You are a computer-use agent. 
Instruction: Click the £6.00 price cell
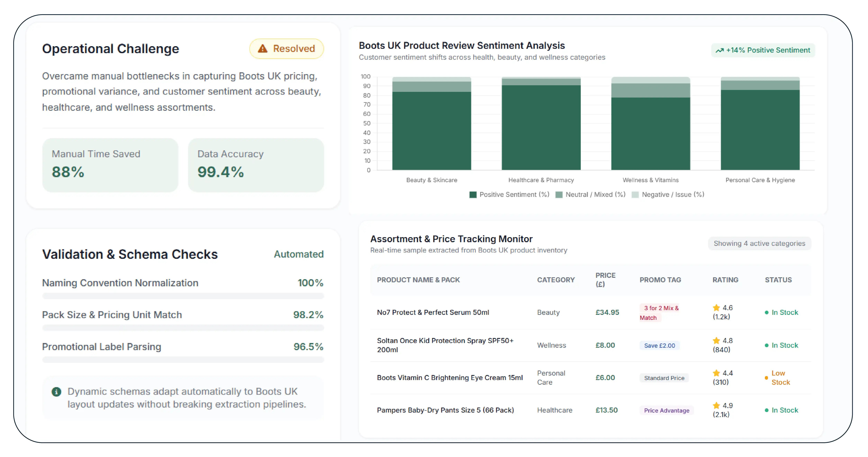coord(605,378)
